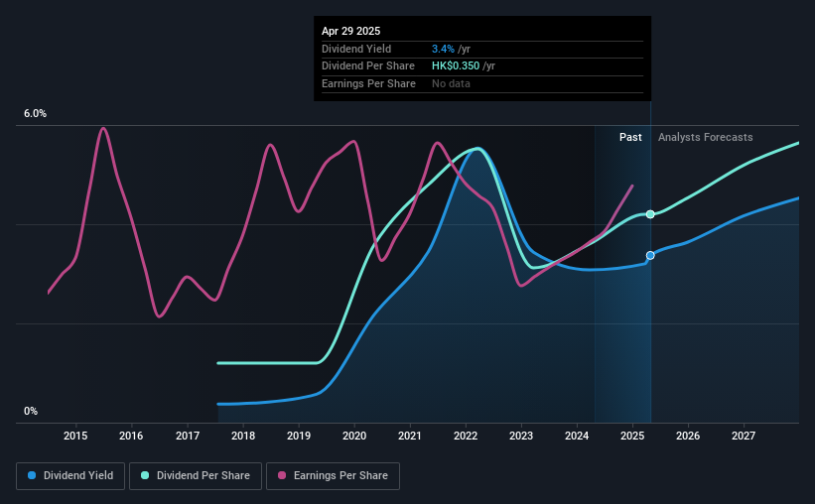Click the teal Dividend Per Share legend dot

tap(145, 475)
